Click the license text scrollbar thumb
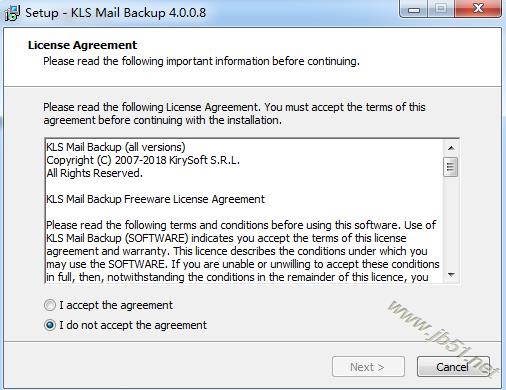This screenshot has height=390, width=506. pos(451,166)
